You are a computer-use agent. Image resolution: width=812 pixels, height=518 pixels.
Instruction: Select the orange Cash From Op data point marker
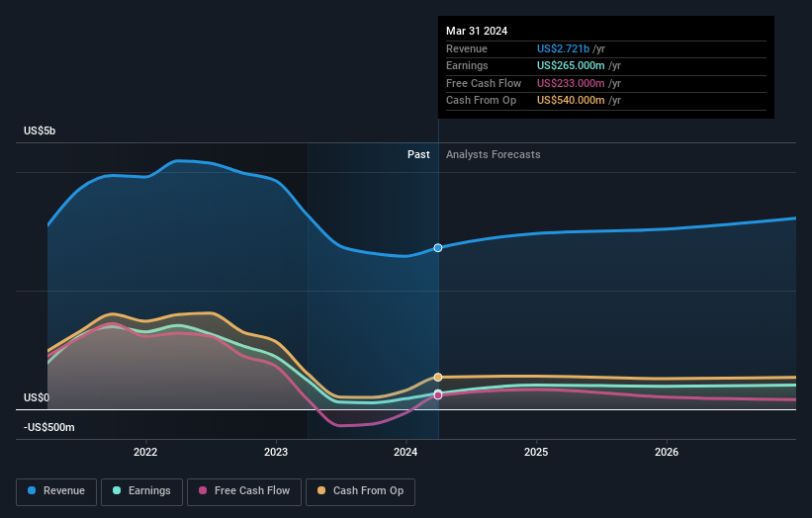[x=438, y=378]
